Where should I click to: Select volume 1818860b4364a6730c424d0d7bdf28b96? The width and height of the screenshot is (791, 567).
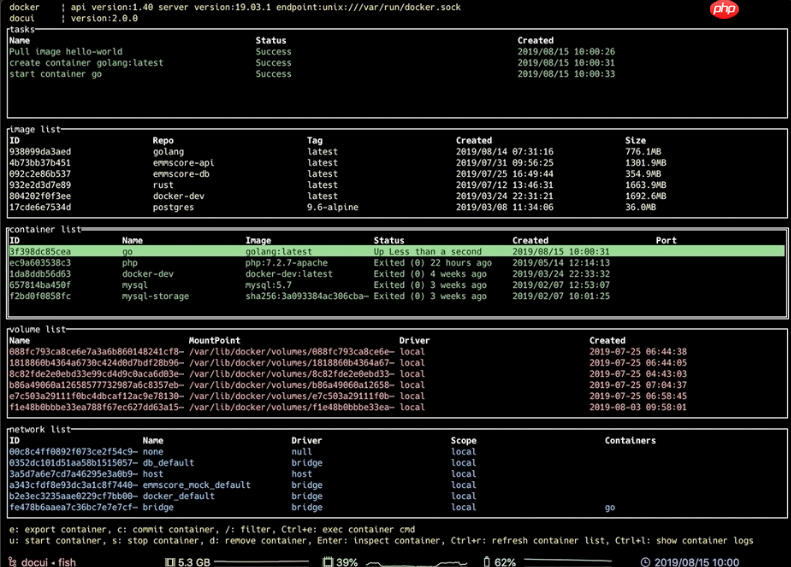[397, 363]
